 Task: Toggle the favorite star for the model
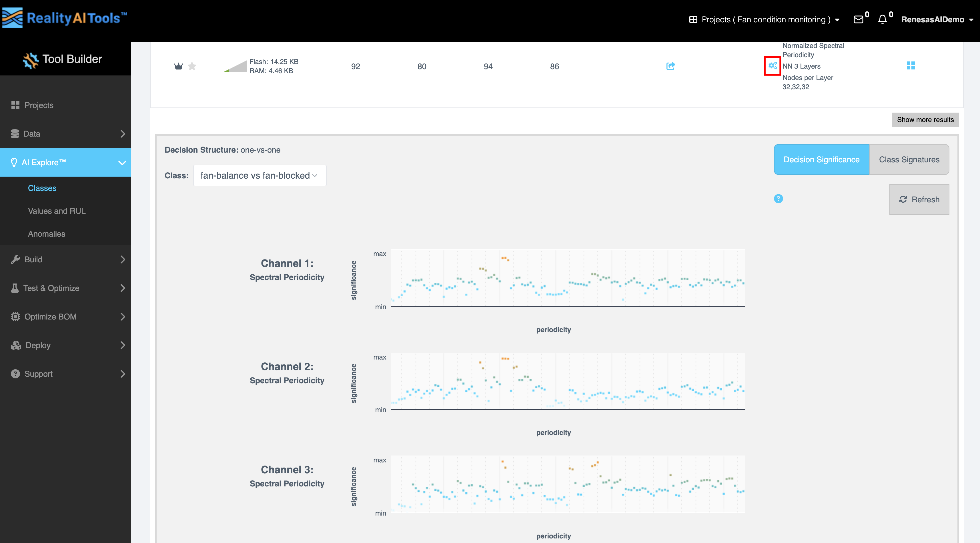click(x=192, y=66)
